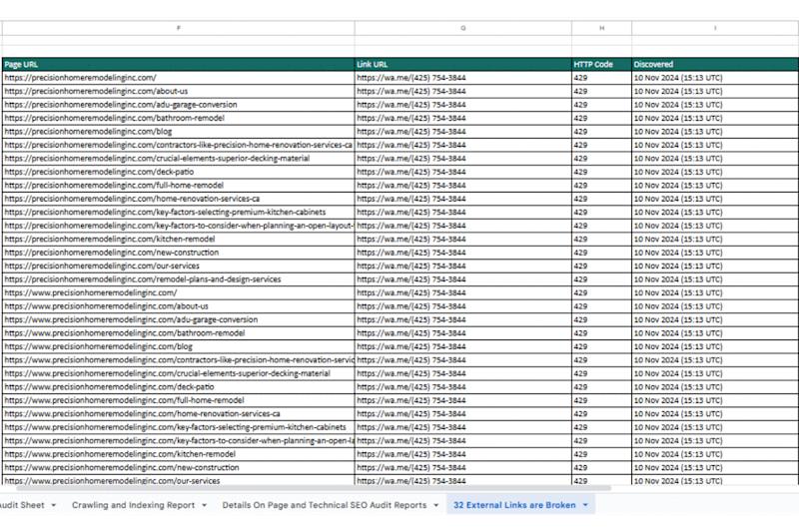Select the Page URL header cell
Screen dimensions: 799x532
(179, 64)
